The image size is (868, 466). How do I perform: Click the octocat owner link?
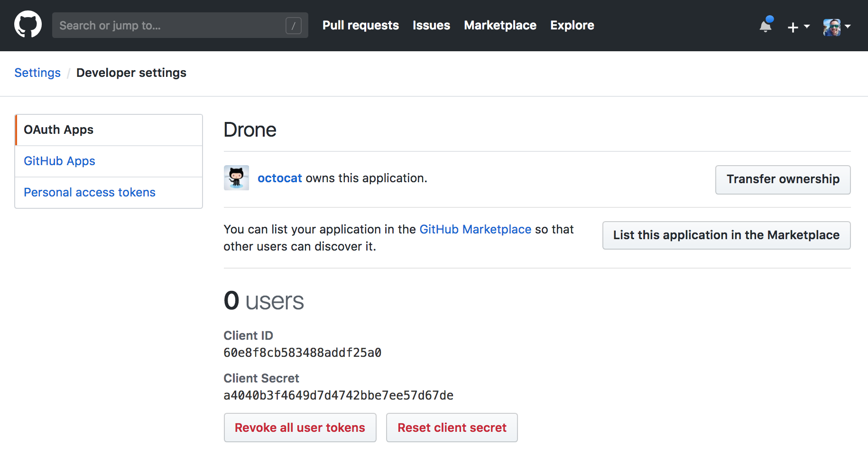click(279, 178)
